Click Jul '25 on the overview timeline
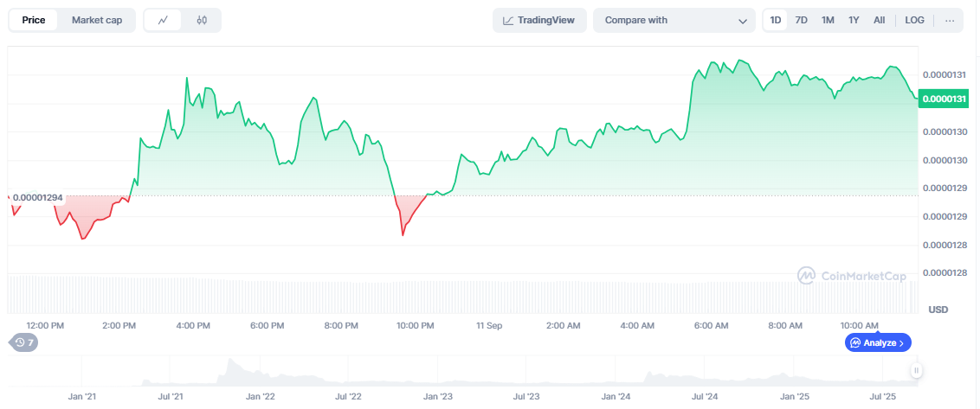The width and height of the screenshot is (980, 409). tap(883, 397)
